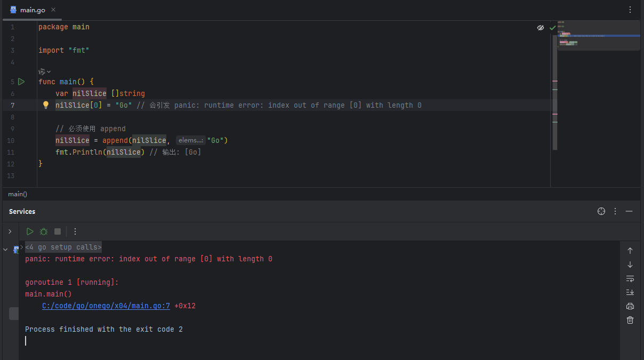The height and width of the screenshot is (360, 644).
Task: Click the 'goroutine 1 [running]:' line
Action: pyautogui.click(x=72, y=282)
